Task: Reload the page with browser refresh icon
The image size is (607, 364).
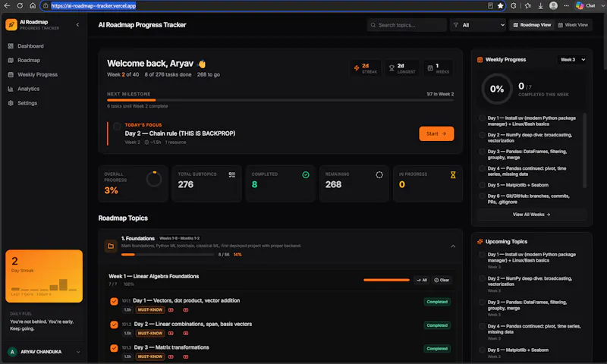Action: [x=20, y=6]
